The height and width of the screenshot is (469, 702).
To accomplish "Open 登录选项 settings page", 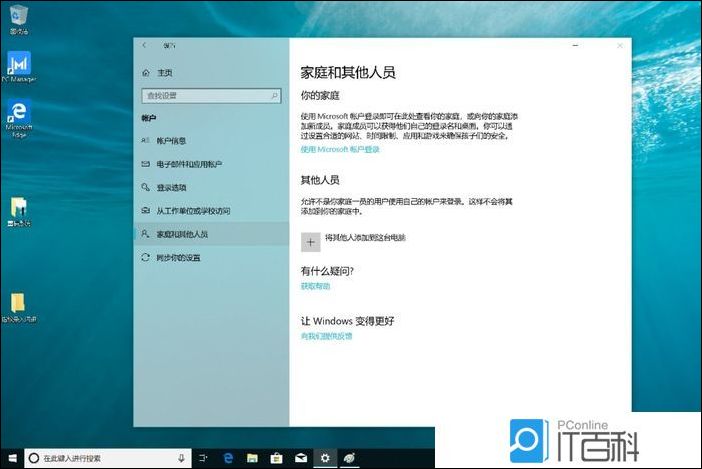I will [211, 187].
